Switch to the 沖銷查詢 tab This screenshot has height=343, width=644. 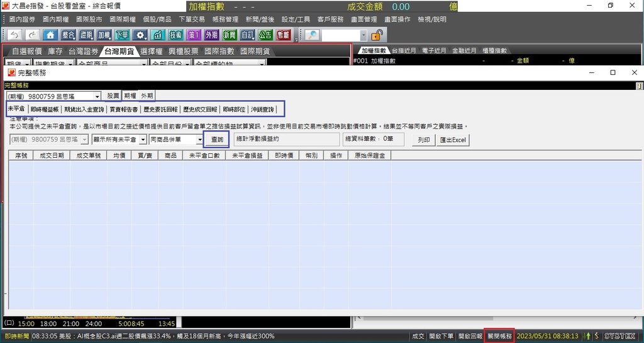pos(262,109)
